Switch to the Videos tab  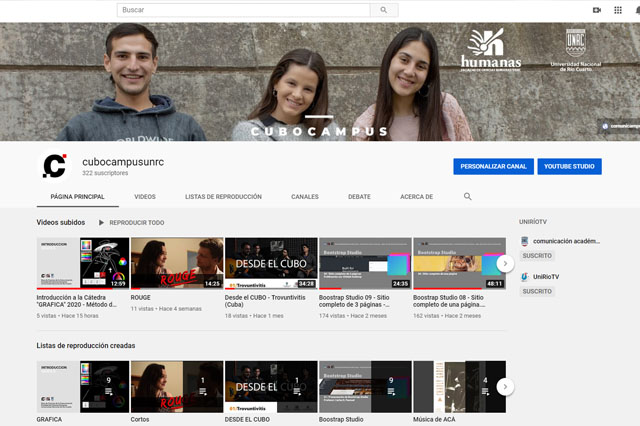pos(145,197)
